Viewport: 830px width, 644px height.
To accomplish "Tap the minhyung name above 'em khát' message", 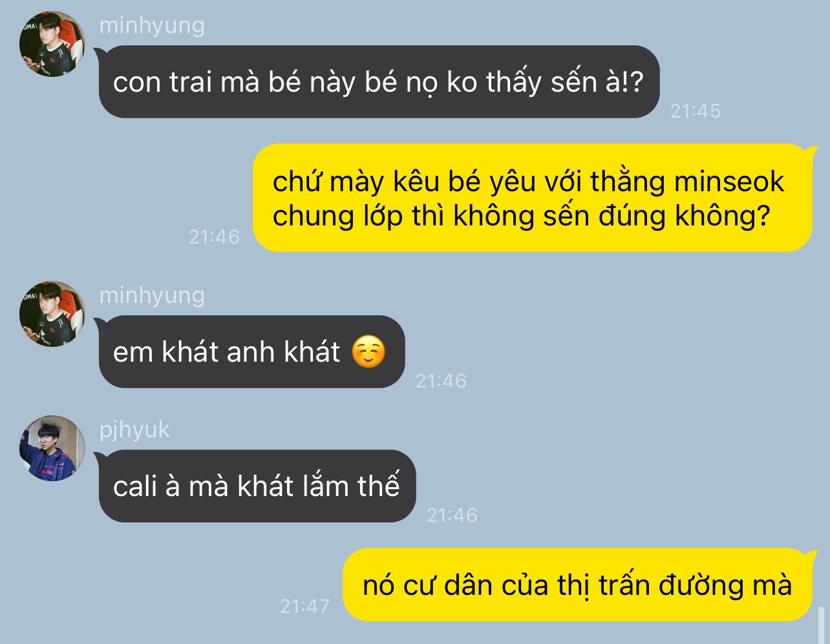I will point(152,296).
